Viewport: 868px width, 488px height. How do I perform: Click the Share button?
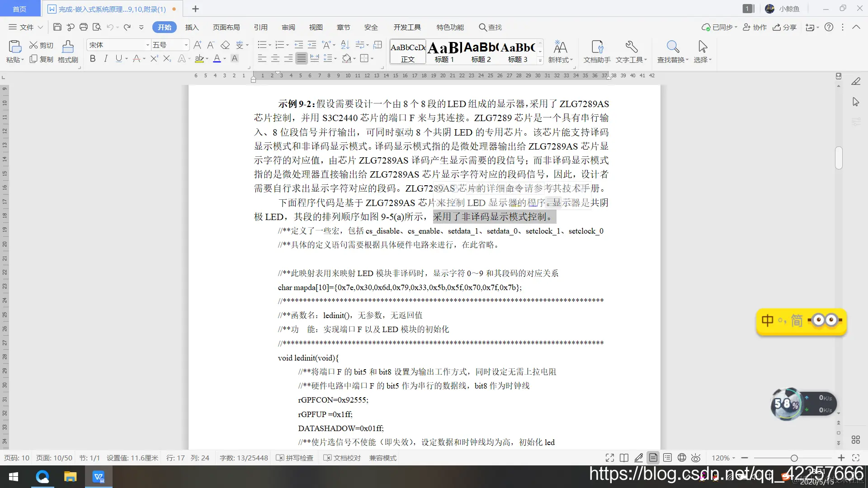tap(785, 27)
